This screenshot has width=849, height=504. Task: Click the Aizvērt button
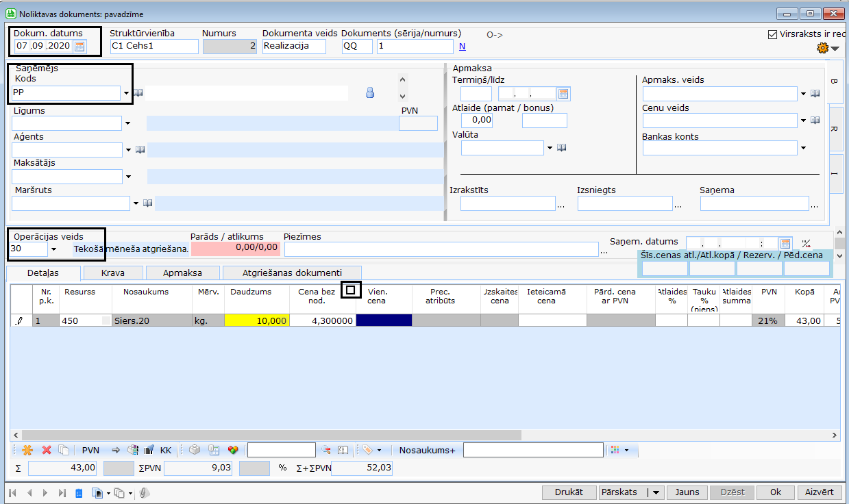(820, 492)
